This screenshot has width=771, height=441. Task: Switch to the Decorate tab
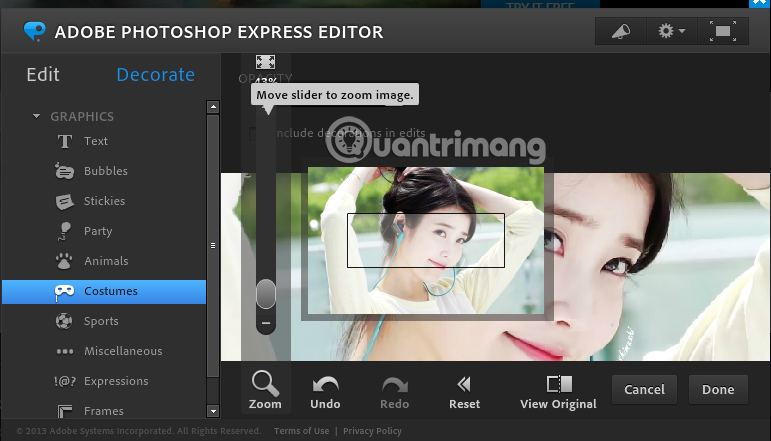(x=155, y=75)
